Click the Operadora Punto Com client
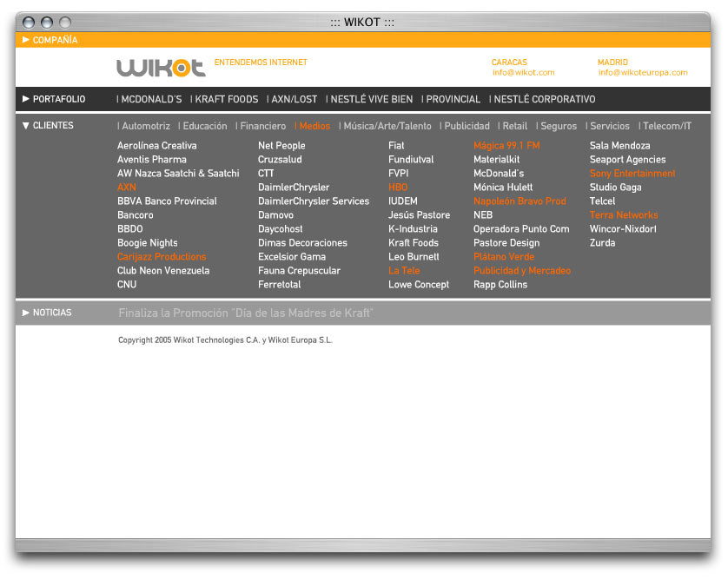 pyautogui.click(x=521, y=229)
